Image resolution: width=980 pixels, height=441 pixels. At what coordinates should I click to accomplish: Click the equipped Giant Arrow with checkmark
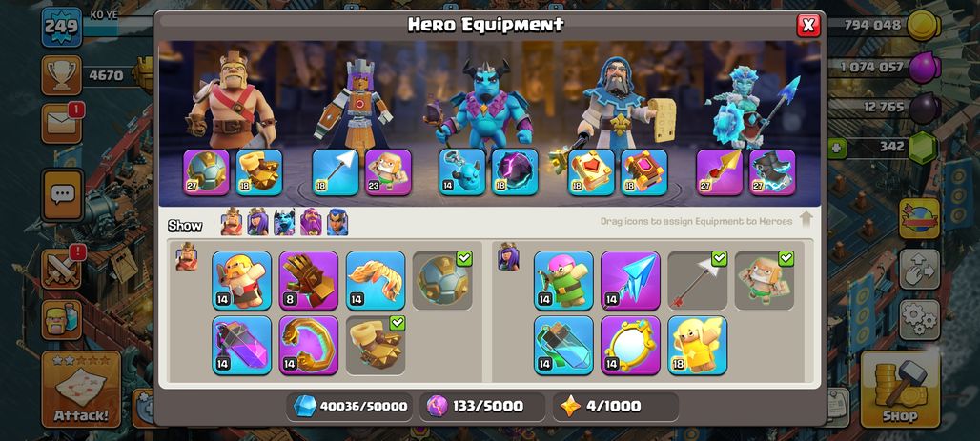pyautogui.click(x=697, y=280)
